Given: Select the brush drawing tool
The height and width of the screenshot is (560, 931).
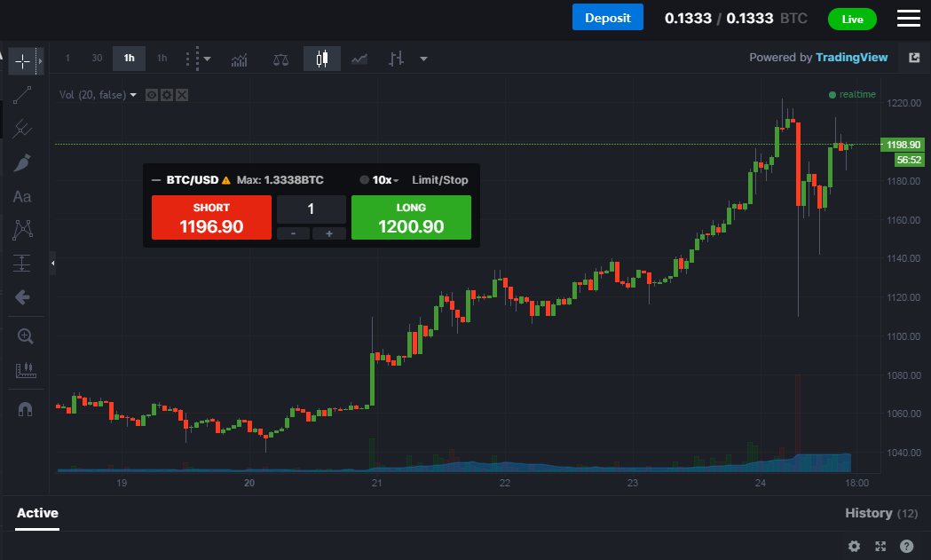Looking at the screenshot, I should coord(22,162).
